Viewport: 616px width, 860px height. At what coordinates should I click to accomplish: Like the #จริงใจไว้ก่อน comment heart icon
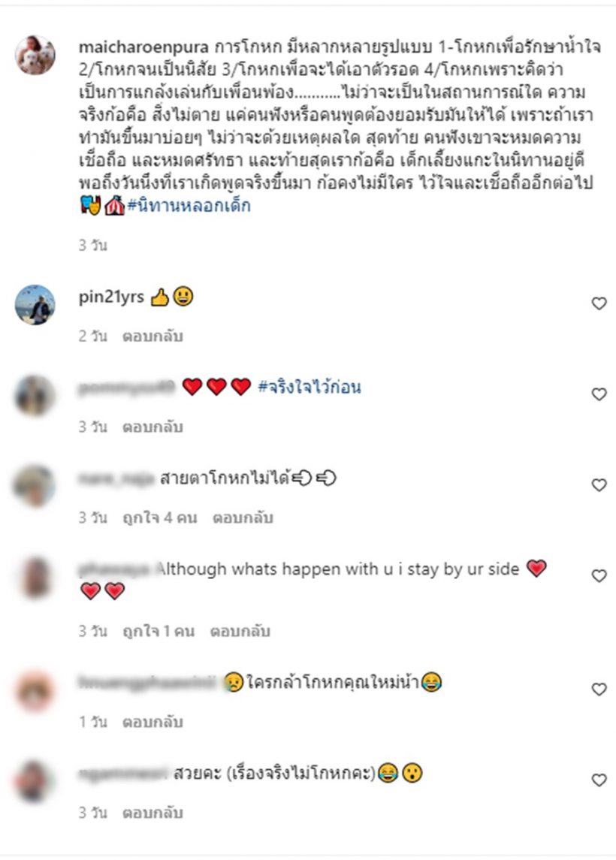[x=599, y=394]
